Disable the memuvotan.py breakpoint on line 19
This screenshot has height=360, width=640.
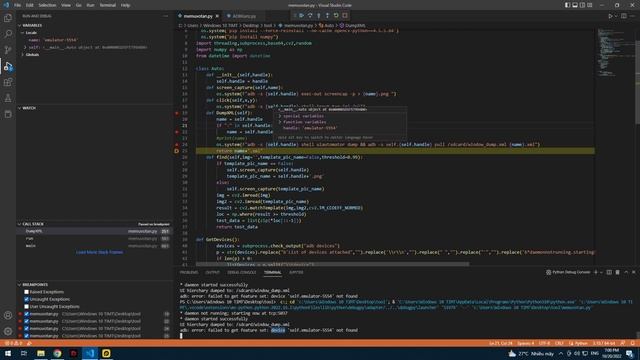click(x=27, y=314)
